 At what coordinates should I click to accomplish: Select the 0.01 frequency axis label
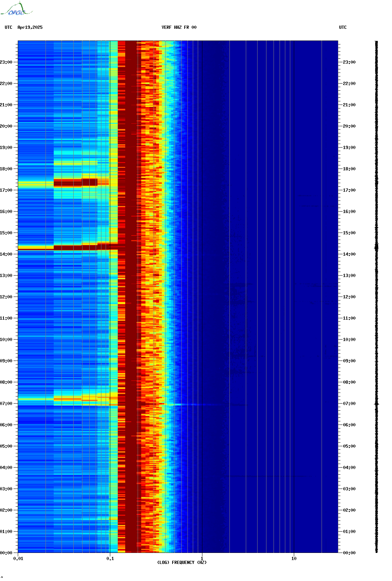18,559
